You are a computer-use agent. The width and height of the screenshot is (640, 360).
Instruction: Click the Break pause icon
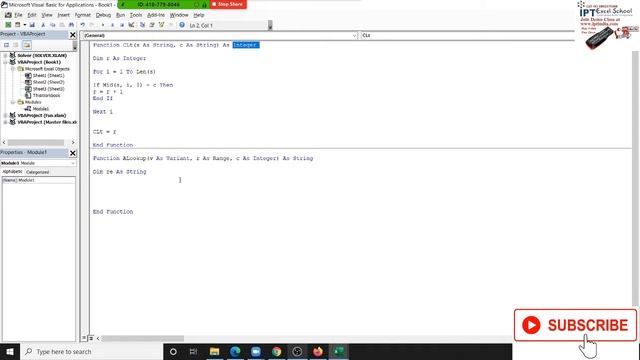click(x=112, y=25)
